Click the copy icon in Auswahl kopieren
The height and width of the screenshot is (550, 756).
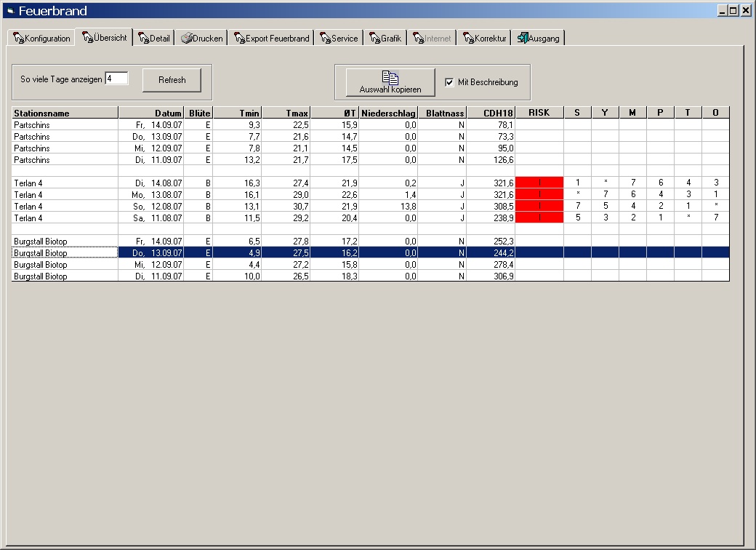pyautogui.click(x=390, y=77)
